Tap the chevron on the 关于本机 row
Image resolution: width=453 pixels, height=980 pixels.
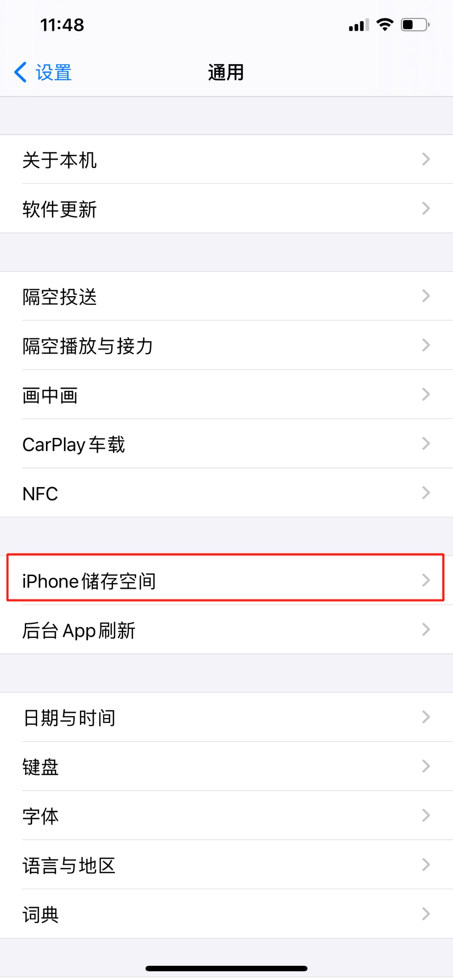(x=426, y=159)
